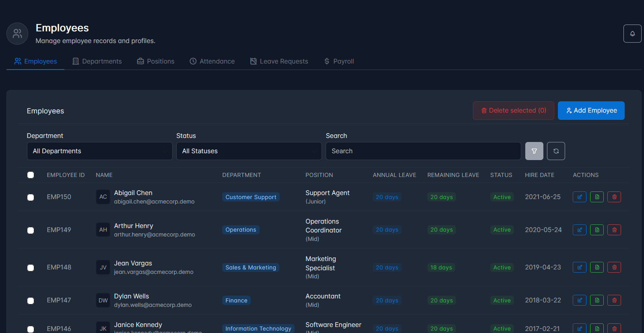The width and height of the screenshot is (644, 333).
Task: Click the Operations Coordinator position text
Action: [x=324, y=226]
